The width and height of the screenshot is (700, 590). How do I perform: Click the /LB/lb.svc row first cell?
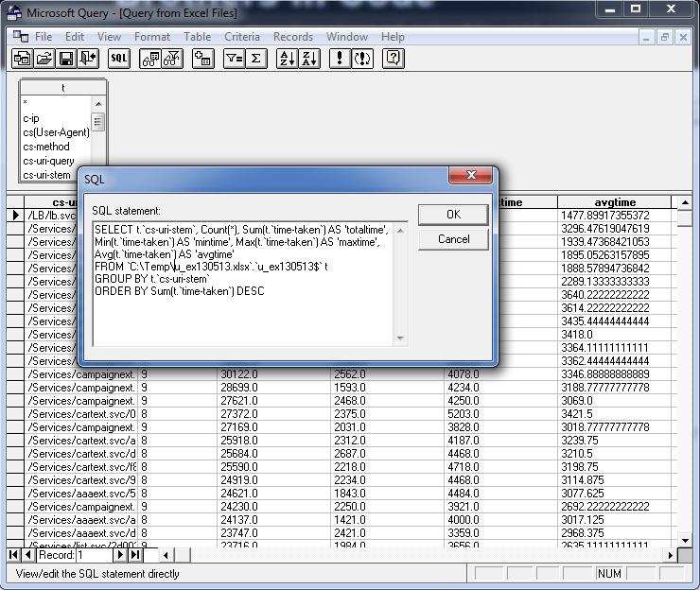(51, 216)
